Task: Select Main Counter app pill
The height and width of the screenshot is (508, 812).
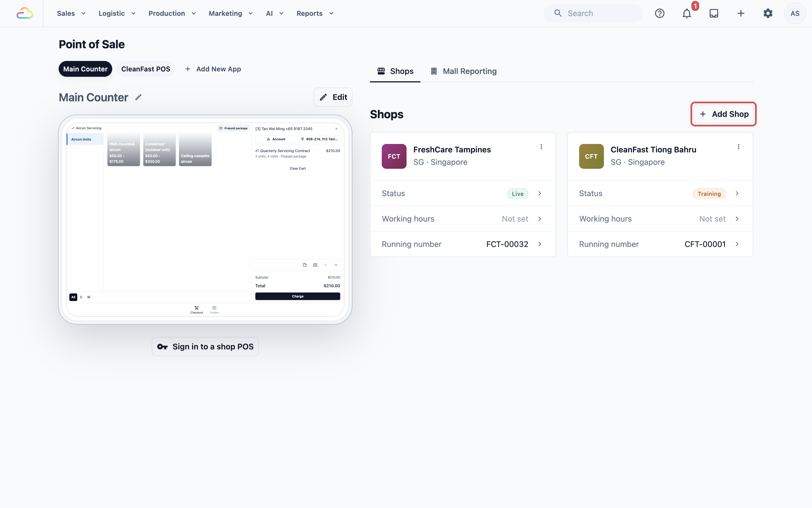Action: (x=85, y=69)
